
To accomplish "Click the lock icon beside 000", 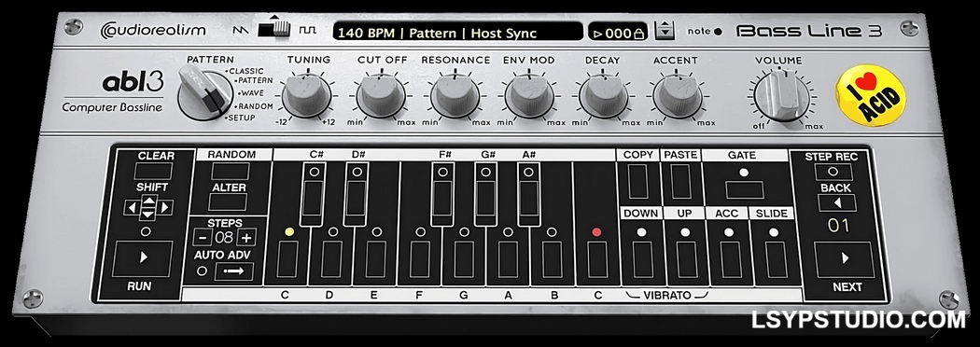I will point(638,34).
